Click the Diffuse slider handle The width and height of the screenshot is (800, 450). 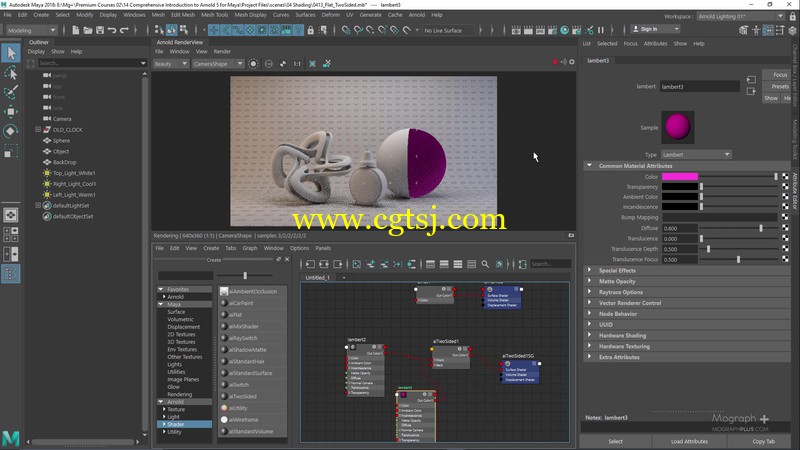point(761,228)
